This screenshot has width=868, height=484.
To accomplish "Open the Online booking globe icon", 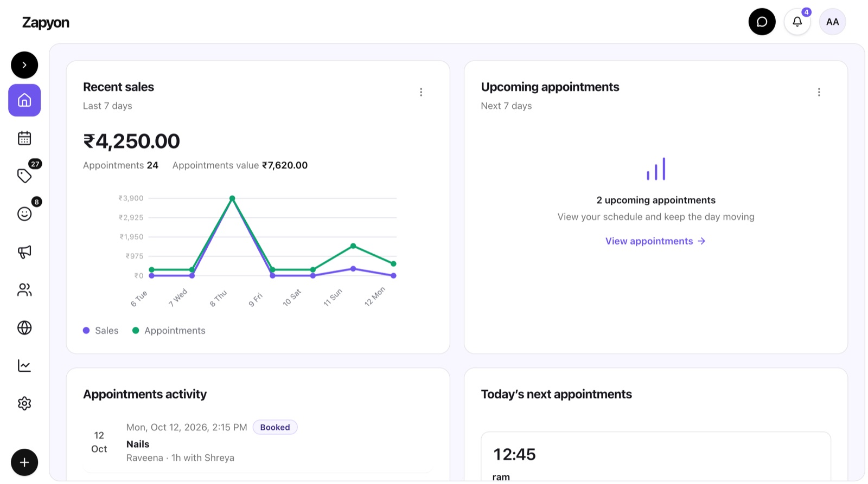I will point(24,328).
